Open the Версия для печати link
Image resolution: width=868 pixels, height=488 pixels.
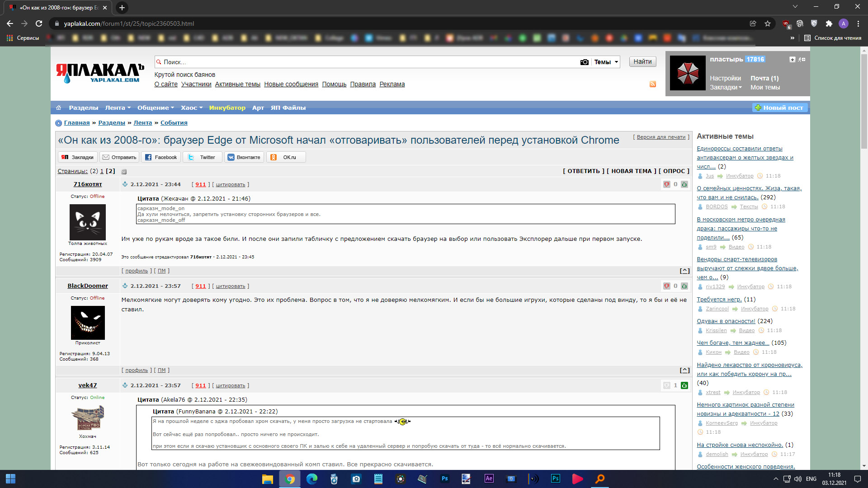click(x=661, y=137)
